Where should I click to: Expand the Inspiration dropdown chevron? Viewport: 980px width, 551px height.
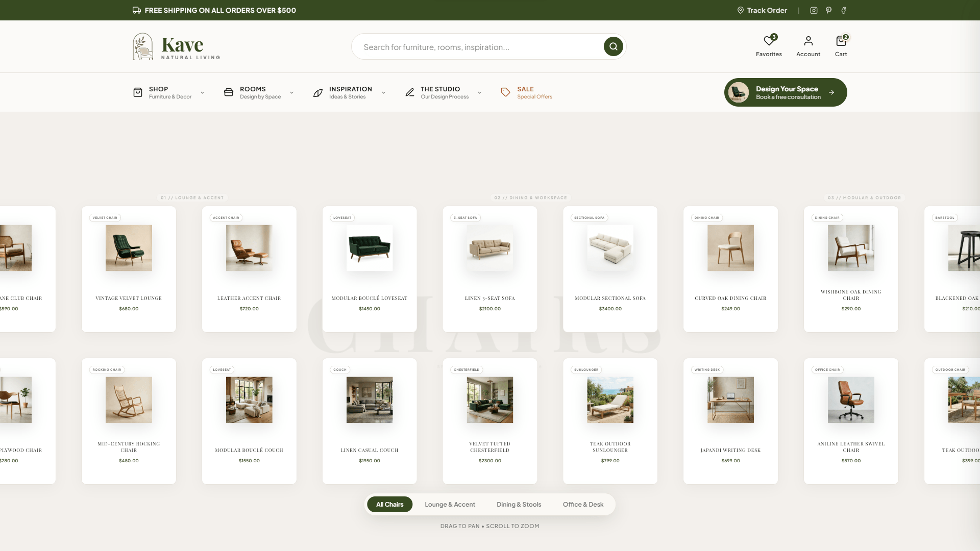(x=384, y=93)
